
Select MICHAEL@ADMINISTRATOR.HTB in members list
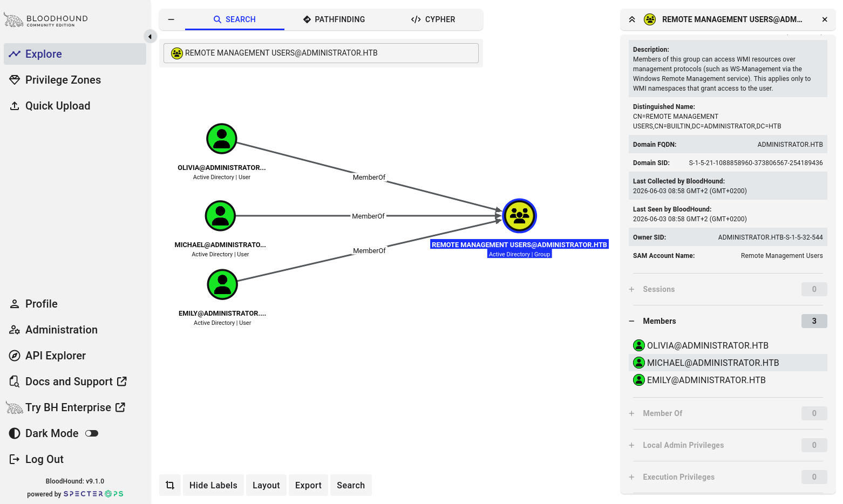click(728, 363)
